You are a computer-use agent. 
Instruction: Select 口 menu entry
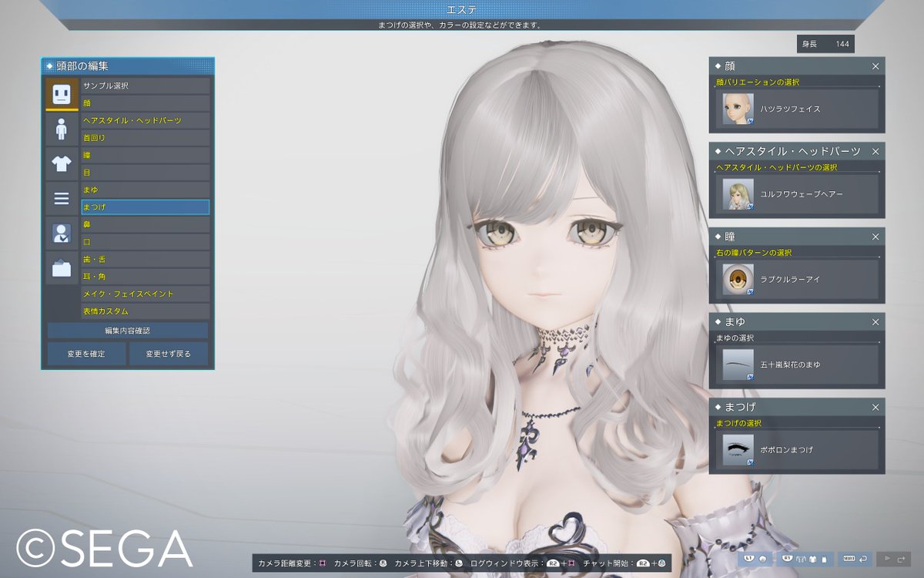point(146,242)
